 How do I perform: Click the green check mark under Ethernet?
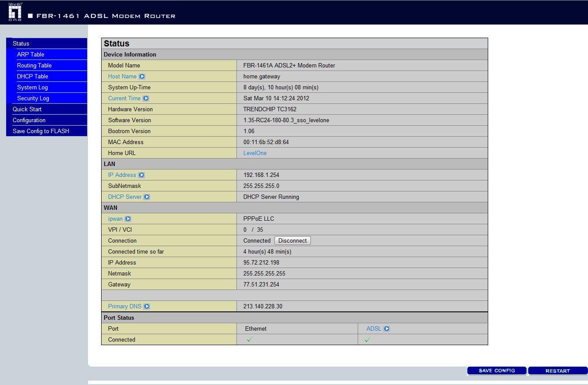click(250, 340)
